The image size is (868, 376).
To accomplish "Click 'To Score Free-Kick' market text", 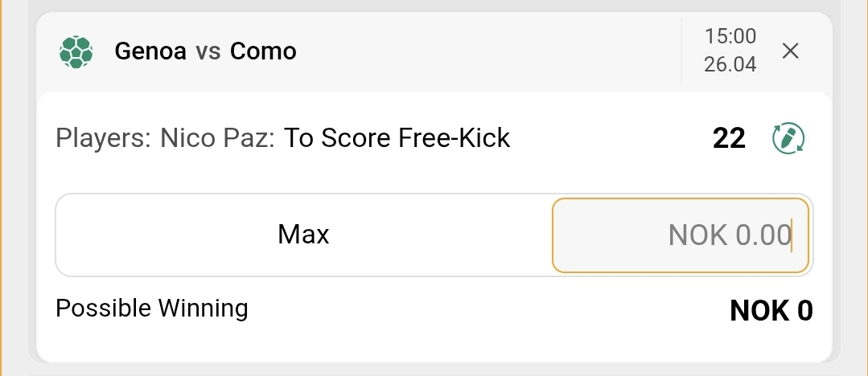I will click(x=397, y=138).
